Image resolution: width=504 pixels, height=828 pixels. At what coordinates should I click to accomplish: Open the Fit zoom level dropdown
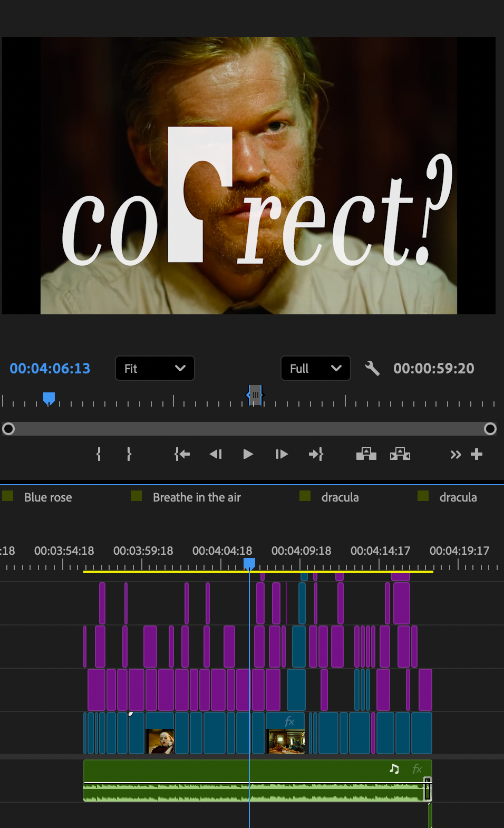click(155, 368)
